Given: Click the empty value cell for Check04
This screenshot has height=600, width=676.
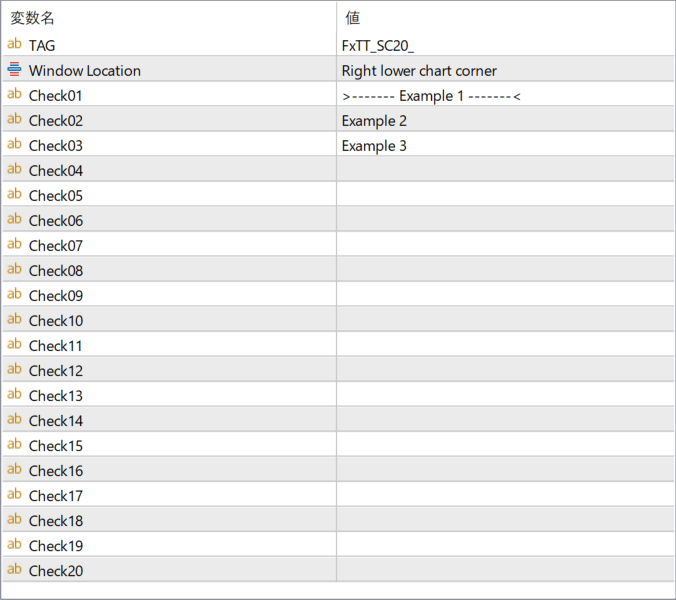Looking at the screenshot, I should [504, 170].
